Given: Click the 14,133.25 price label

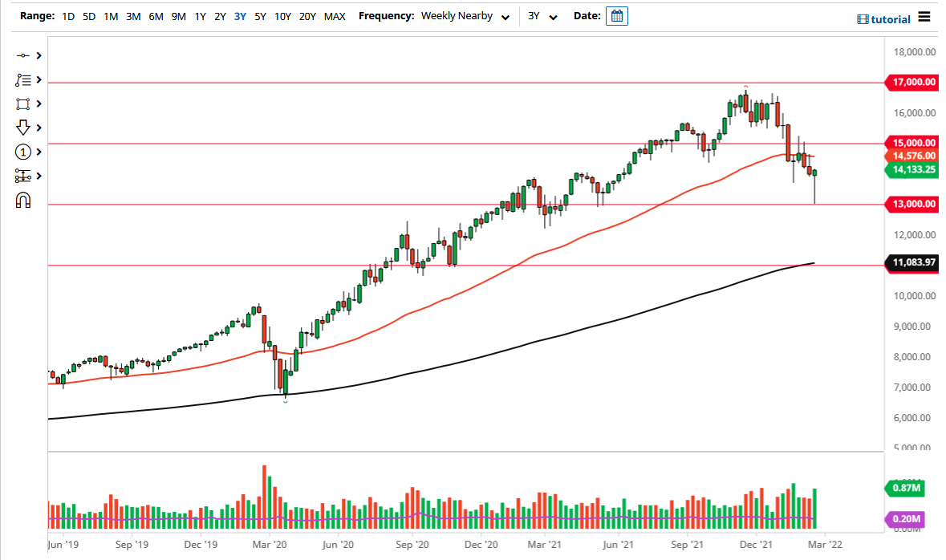Looking at the screenshot, I should coord(913,169).
